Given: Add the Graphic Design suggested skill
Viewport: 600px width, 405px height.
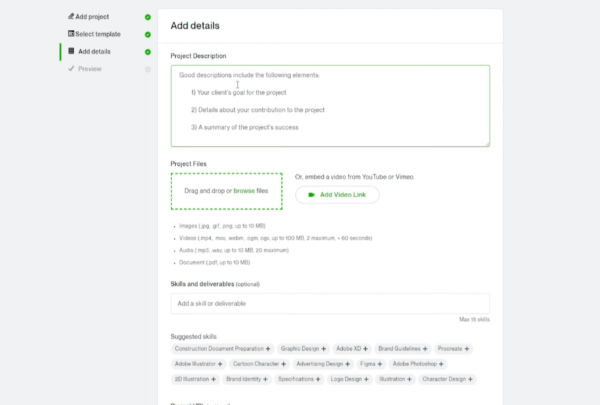Looking at the screenshot, I should coord(303,349).
